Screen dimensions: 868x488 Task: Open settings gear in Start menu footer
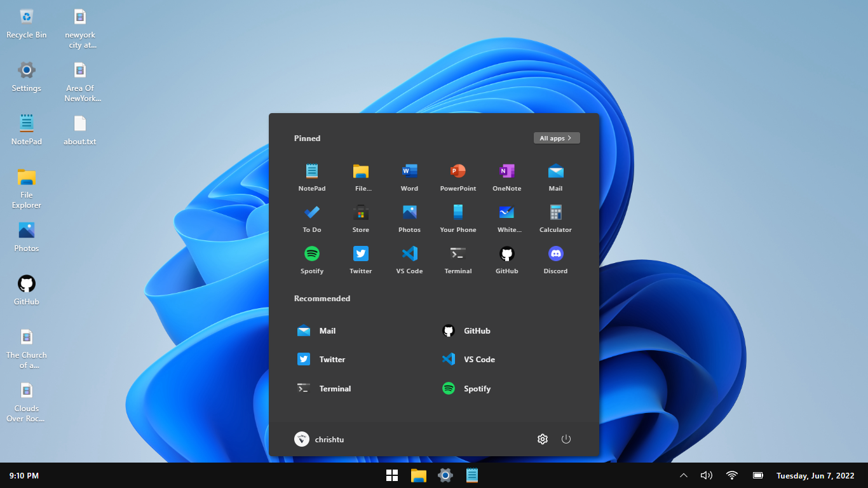(542, 439)
